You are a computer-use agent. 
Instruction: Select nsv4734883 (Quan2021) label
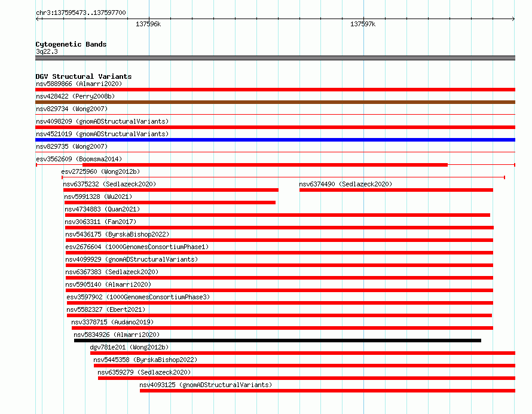pyautogui.click(x=102, y=209)
